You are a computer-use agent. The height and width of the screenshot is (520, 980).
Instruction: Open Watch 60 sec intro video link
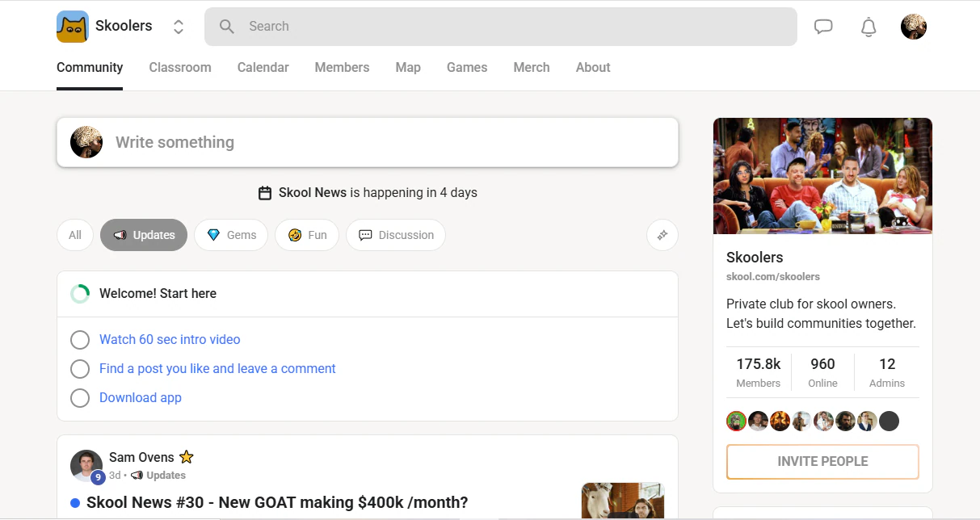tap(170, 340)
